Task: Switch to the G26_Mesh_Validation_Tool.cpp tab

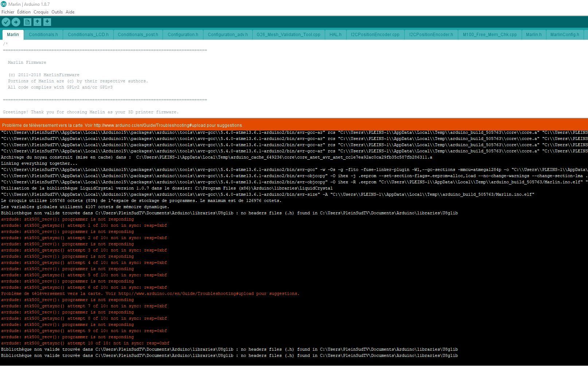Action: click(288, 35)
